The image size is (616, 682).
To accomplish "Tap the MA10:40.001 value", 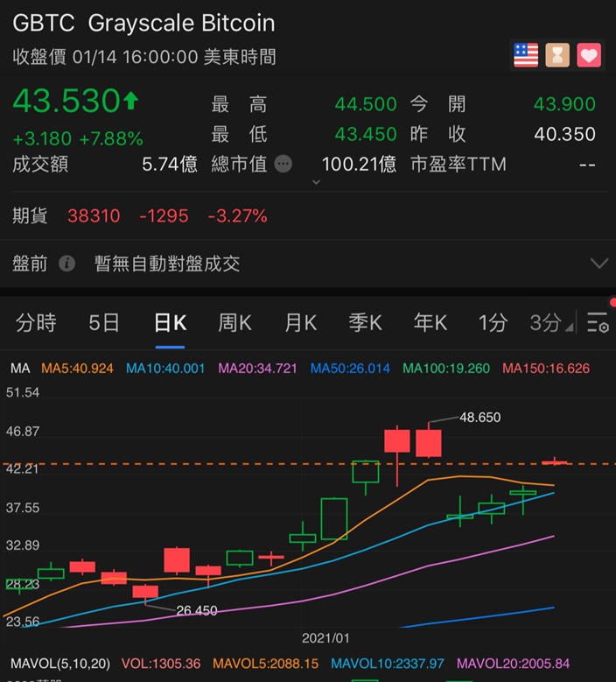I will point(165,369).
